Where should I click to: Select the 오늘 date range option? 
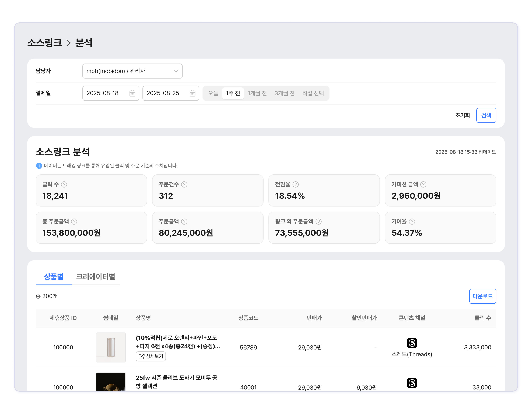tap(213, 93)
